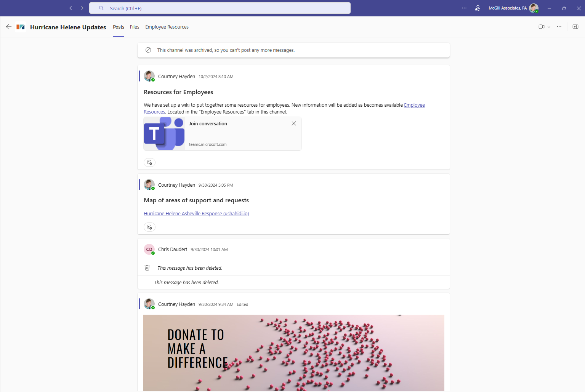Go forward with the title bar arrow
Image resolution: width=585 pixels, height=392 pixels.
[x=82, y=8]
